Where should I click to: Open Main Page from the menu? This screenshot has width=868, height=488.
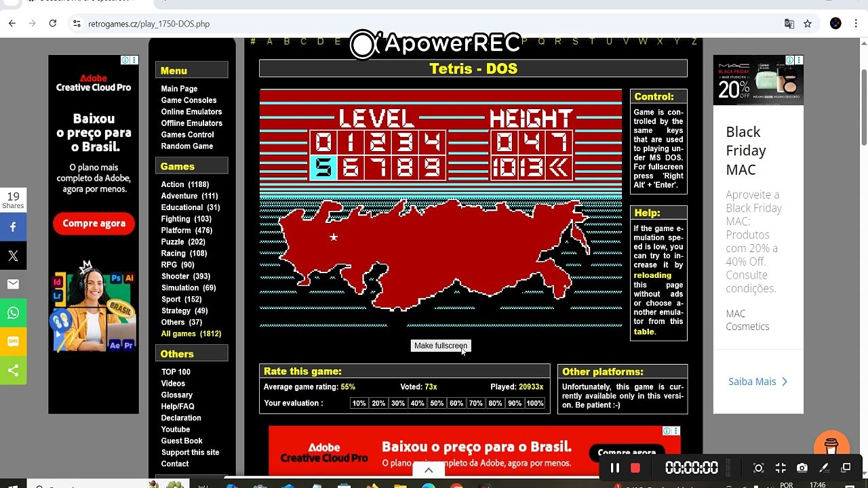[x=179, y=89]
